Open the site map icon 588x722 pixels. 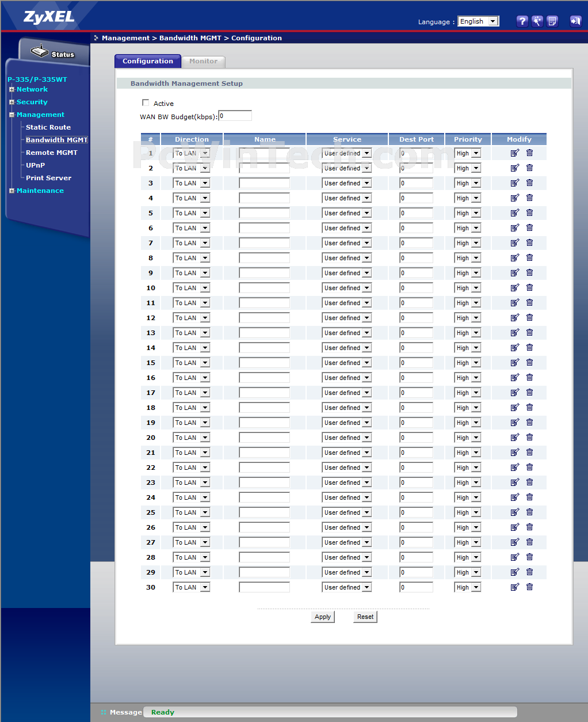point(552,21)
